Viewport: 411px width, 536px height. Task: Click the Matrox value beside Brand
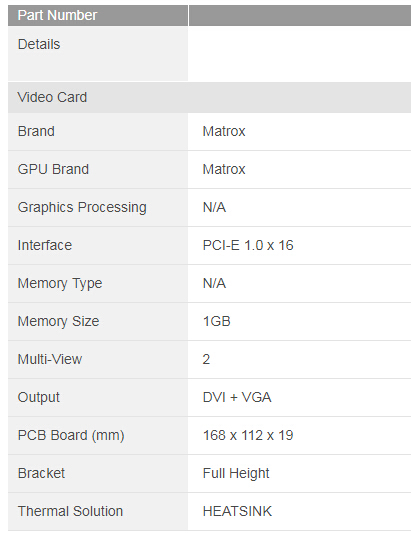coord(224,131)
